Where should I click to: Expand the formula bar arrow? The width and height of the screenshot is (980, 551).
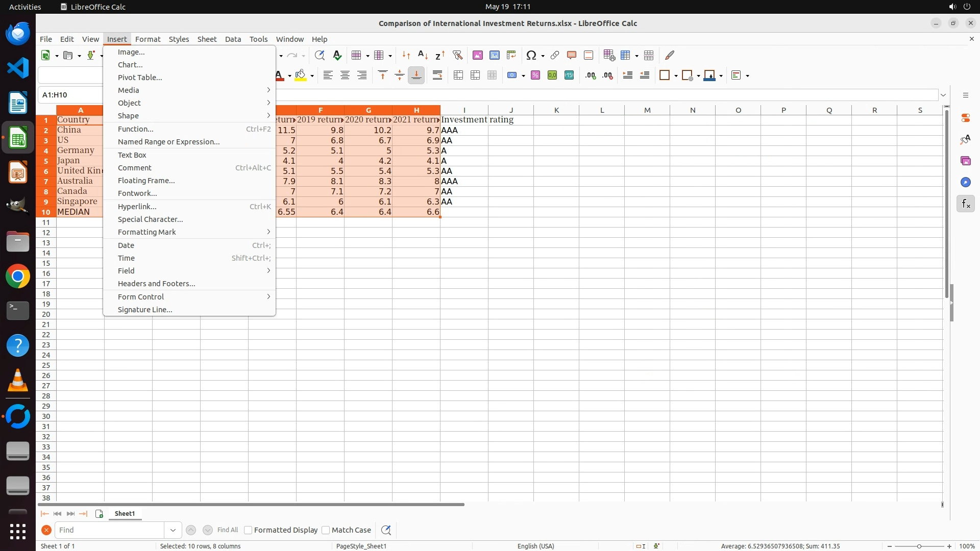[x=943, y=95]
